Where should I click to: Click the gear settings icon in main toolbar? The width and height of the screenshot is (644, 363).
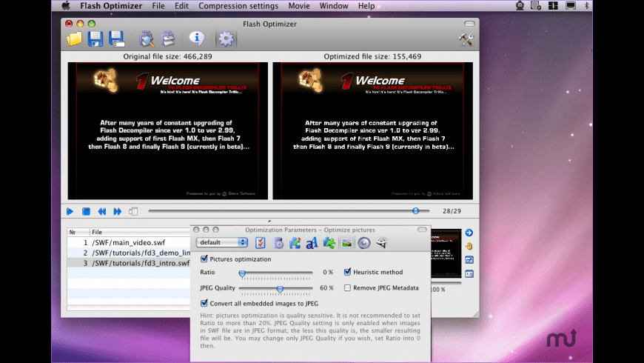click(x=226, y=39)
